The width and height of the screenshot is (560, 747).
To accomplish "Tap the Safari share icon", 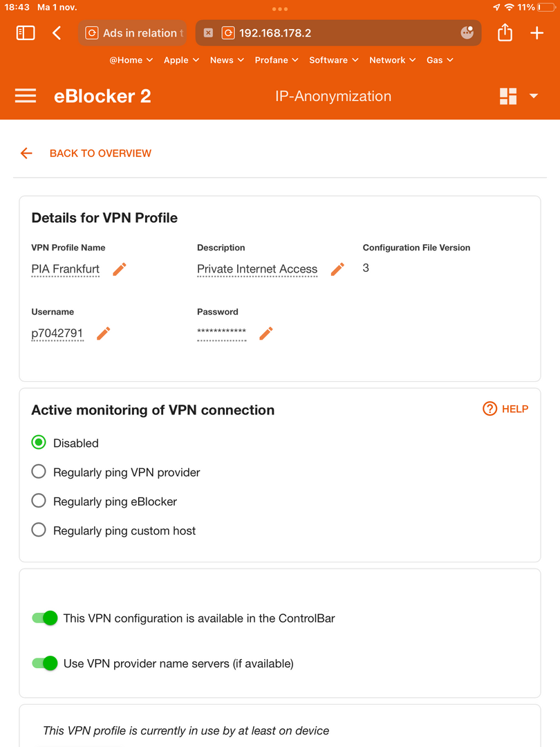I will (505, 33).
